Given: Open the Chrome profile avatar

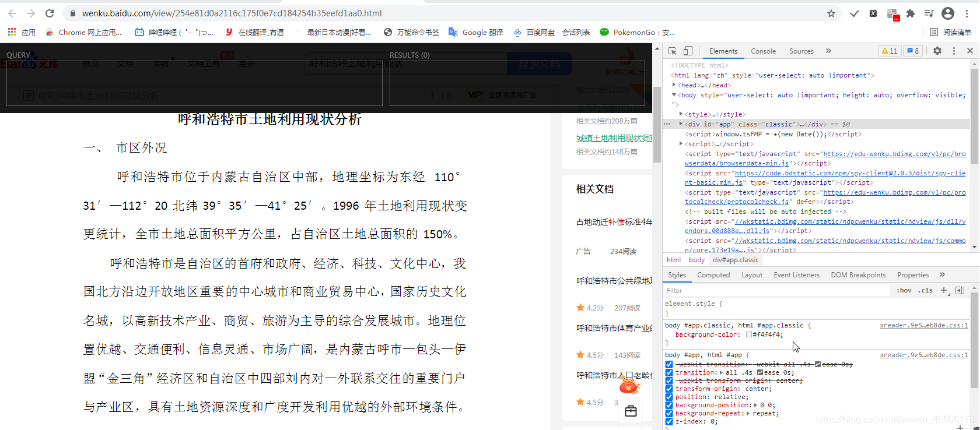Looking at the screenshot, I should point(948,13).
